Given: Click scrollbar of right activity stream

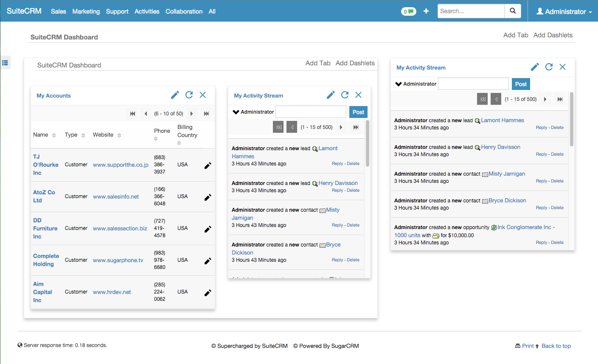Looking at the screenshot, I should (572, 119).
